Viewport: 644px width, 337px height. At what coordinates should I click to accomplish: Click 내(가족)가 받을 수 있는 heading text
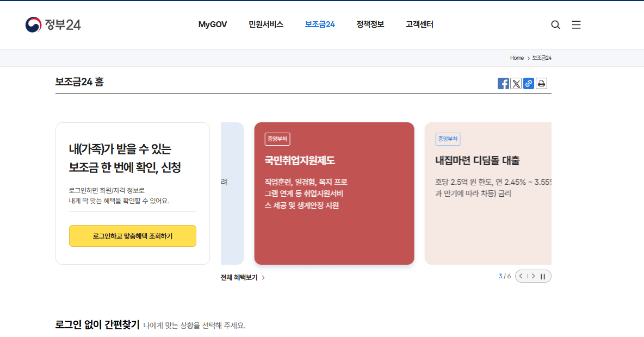[x=120, y=149]
